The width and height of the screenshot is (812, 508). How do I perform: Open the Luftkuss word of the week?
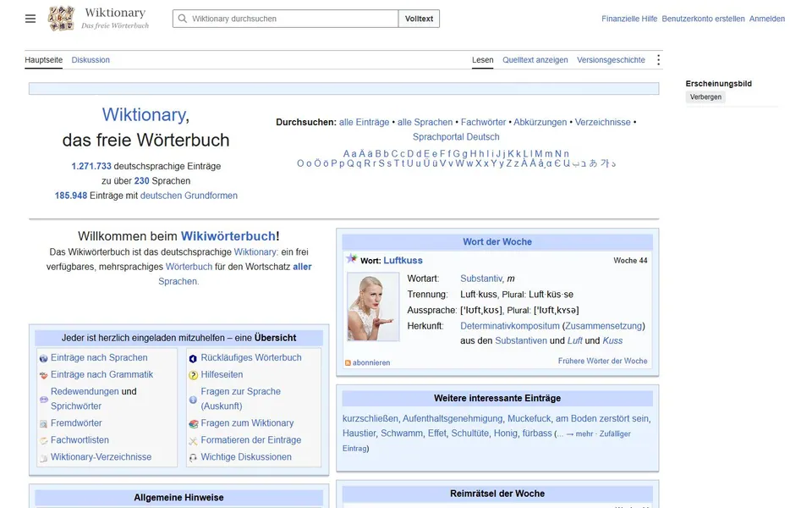(x=403, y=261)
